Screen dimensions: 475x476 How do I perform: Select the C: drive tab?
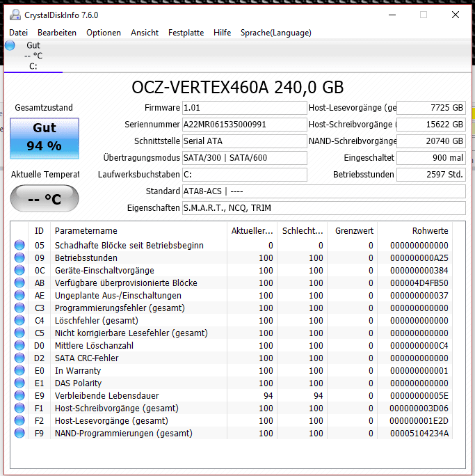(33, 56)
